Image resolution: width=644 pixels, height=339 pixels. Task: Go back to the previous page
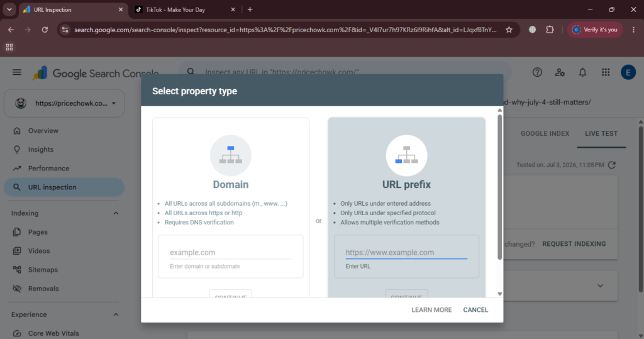tap(11, 30)
